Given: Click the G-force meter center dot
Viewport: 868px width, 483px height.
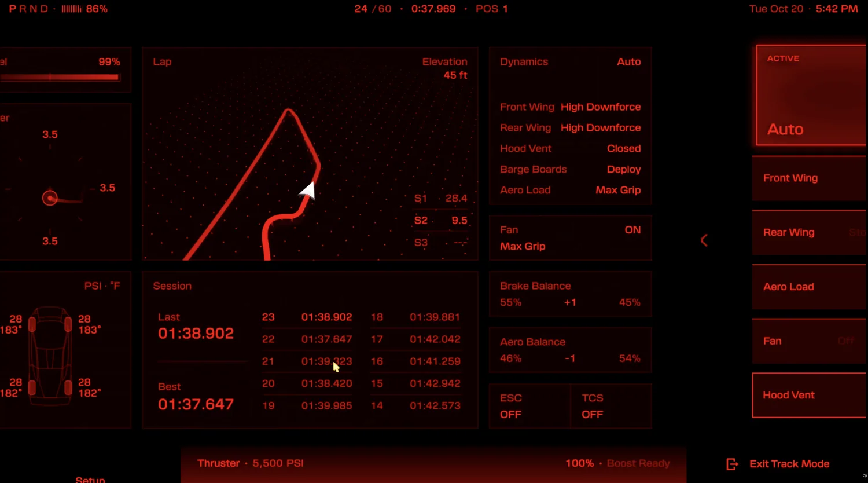Looking at the screenshot, I should (x=50, y=198).
